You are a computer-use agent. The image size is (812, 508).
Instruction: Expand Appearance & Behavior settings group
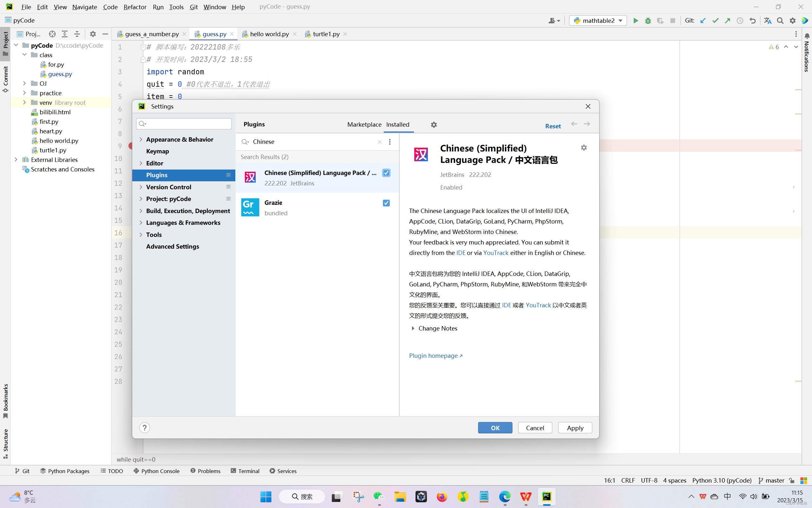pos(141,139)
